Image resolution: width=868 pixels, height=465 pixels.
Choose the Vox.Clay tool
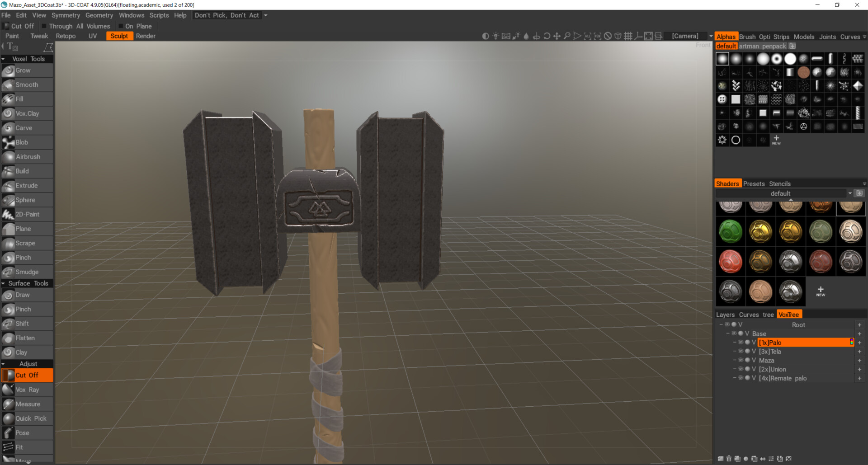pos(27,114)
